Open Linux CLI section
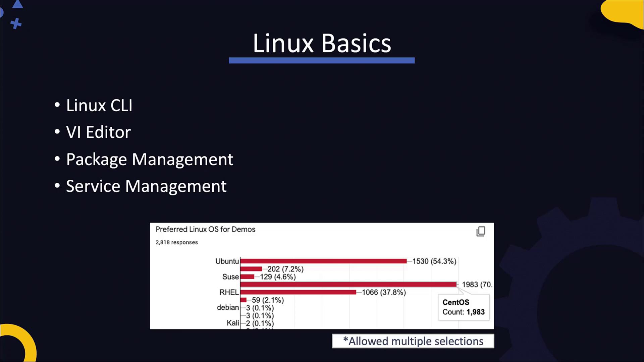The width and height of the screenshot is (644, 362). point(99,105)
